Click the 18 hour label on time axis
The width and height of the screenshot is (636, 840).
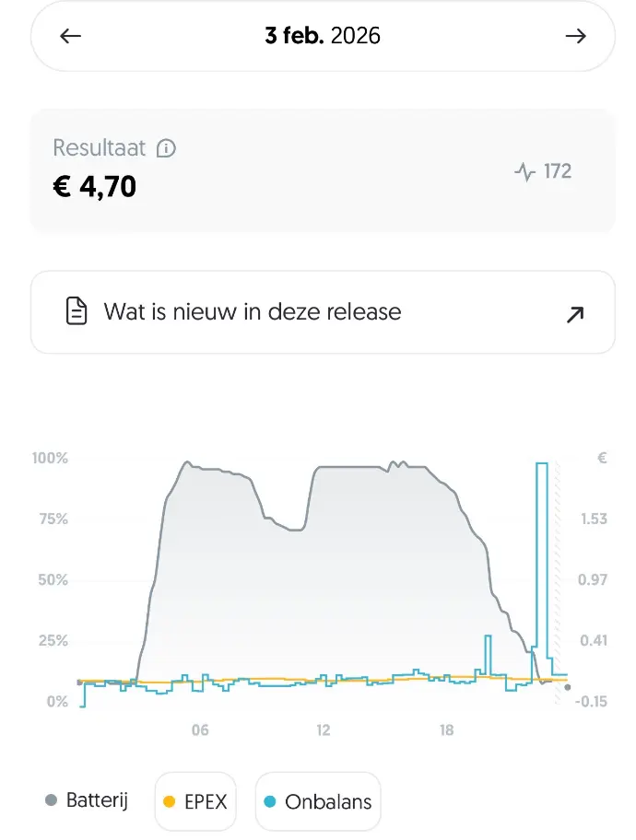(x=446, y=730)
